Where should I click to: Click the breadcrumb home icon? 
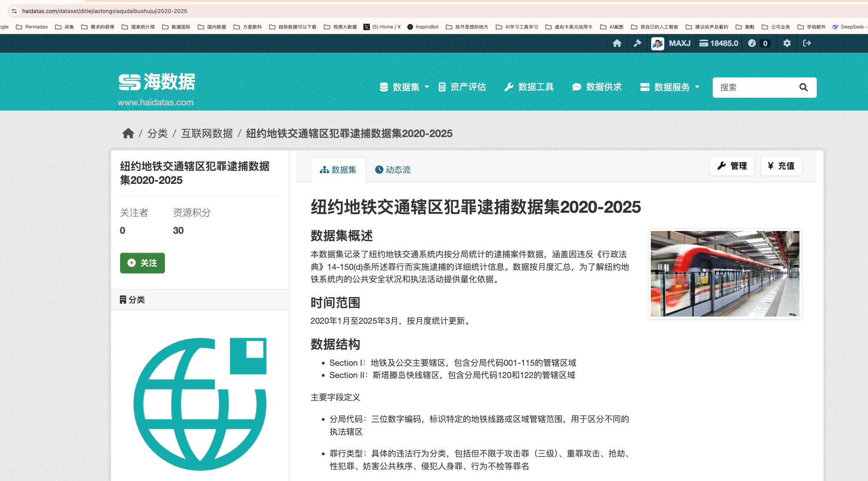coord(128,134)
